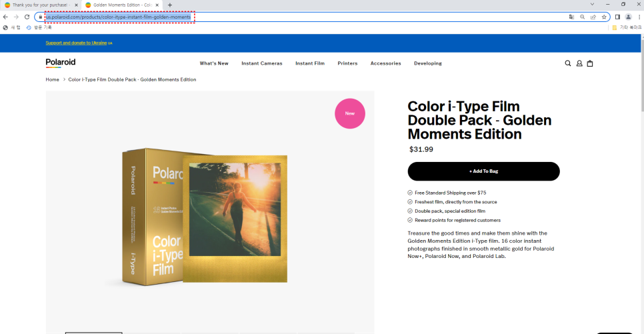This screenshot has height=334, width=644.
Task: Open the What's New menu
Action: coord(214,63)
